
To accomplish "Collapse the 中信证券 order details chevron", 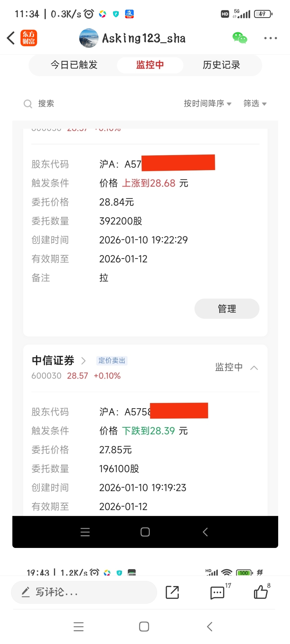I will click(x=254, y=368).
